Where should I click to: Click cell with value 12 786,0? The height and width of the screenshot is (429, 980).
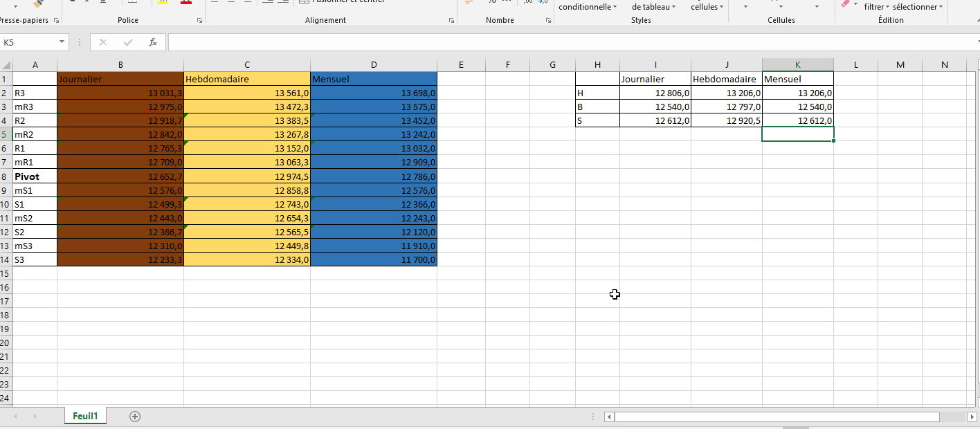(x=374, y=176)
